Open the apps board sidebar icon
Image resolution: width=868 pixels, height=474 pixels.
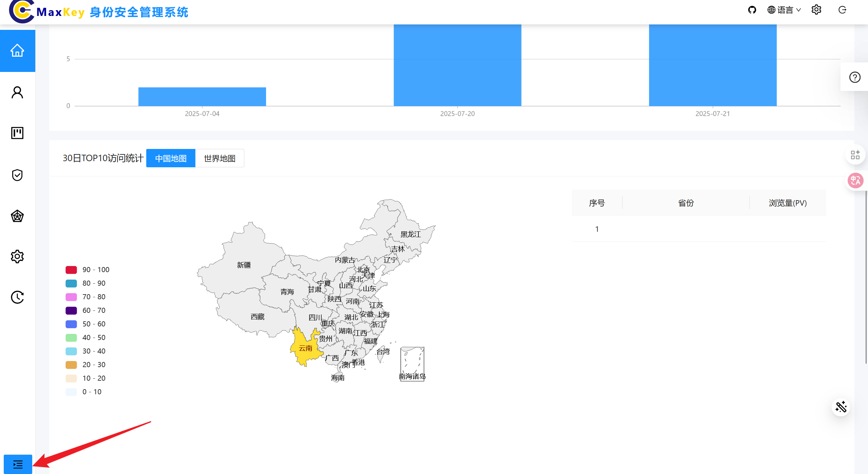click(17, 133)
